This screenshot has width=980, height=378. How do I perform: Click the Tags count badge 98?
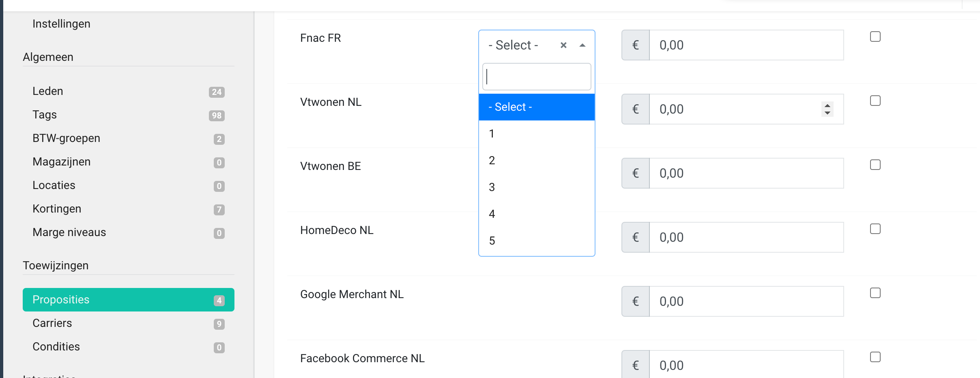click(217, 116)
